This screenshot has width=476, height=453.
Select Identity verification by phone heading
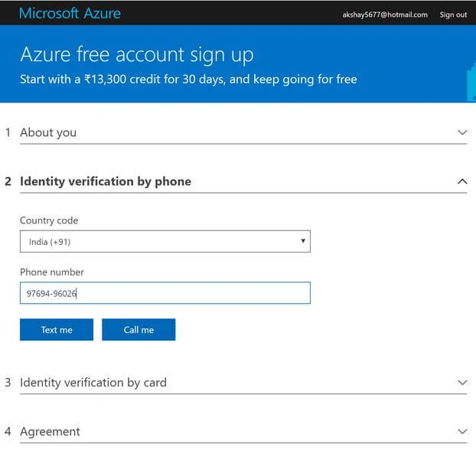(x=106, y=181)
